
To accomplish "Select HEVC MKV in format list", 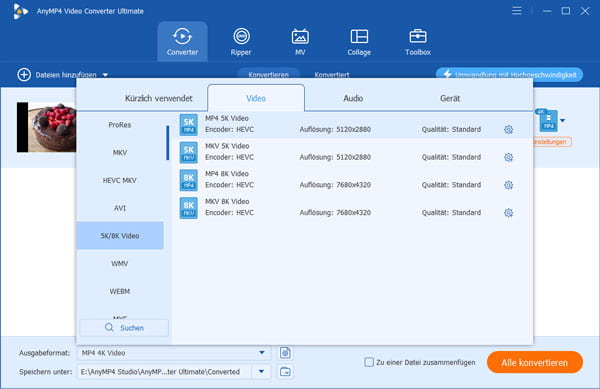I will click(120, 180).
